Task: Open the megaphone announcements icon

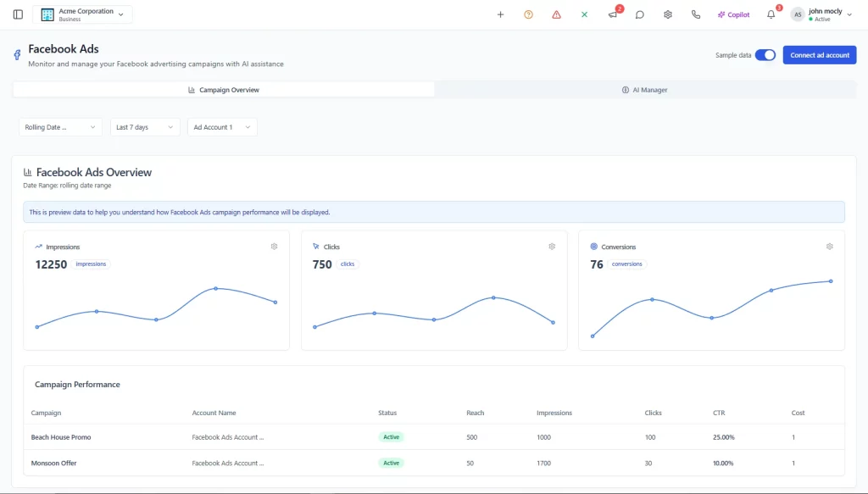Action: click(x=612, y=15)
